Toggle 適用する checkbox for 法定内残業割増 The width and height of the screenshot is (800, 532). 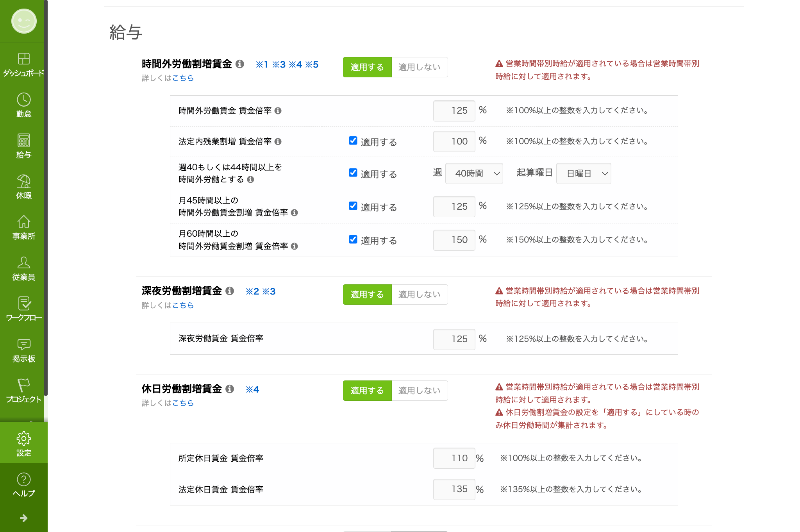(x=353, y=141)
